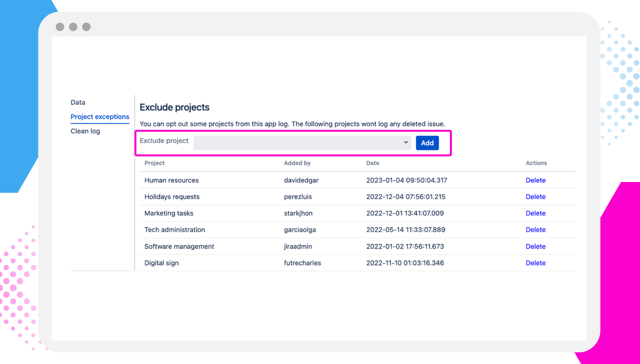
Task: Click the third gray window control dot
Action: 86,27
